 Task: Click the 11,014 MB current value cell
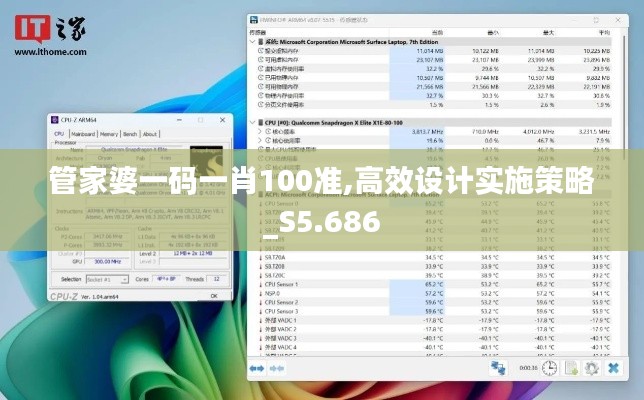tap(430, 51)
